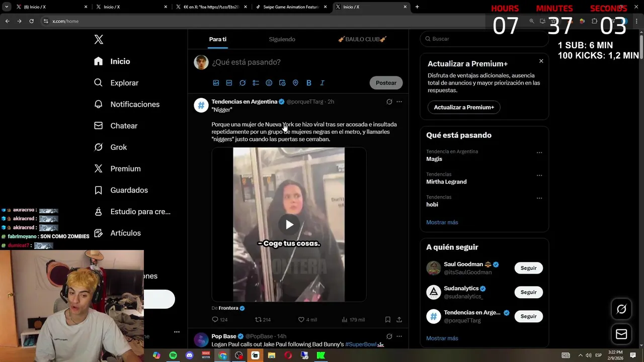The image size is (644, 362).
Task: Switch to Swipe Game Animation browser tab
Action: [x=291, y=7]
